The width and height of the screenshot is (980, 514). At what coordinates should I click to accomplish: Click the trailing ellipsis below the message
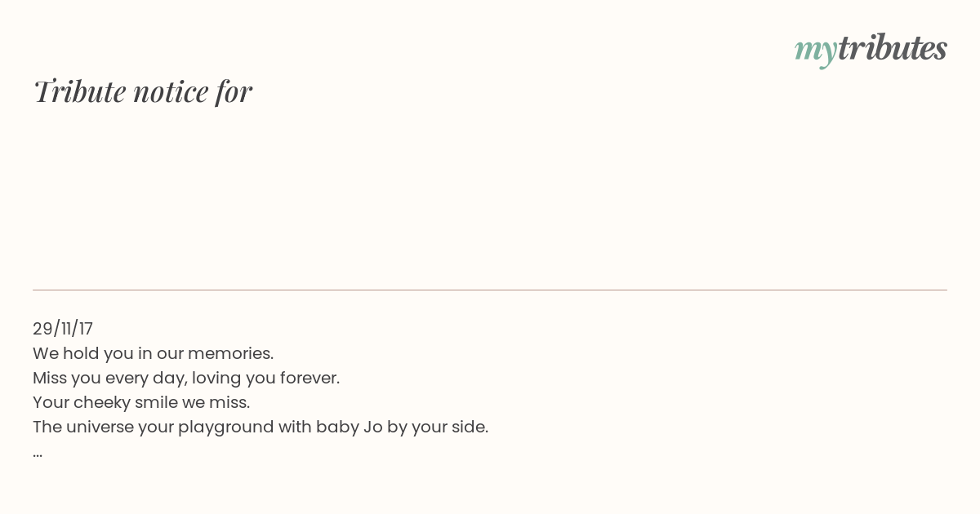(x=38, y=454)
